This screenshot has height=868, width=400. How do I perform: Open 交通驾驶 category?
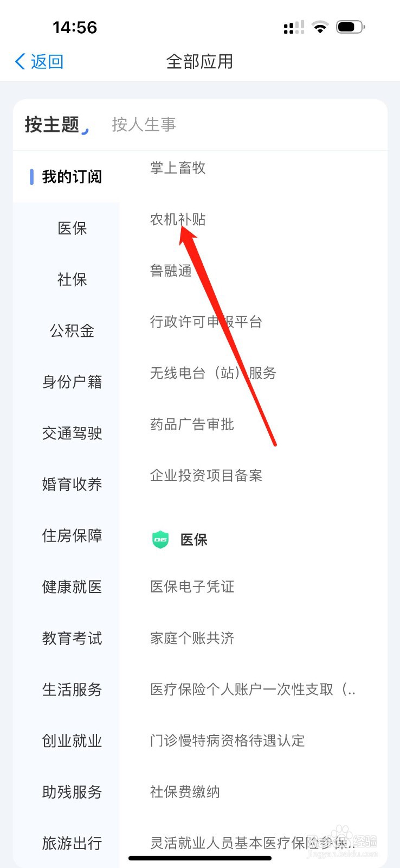[72, 433]
